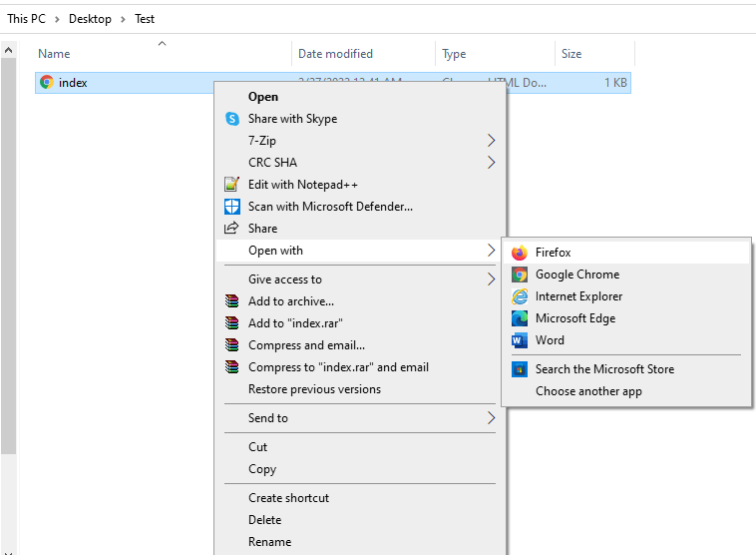756x555 pixels.
Task: Select Restore previous versions
Action: [314, 389]
